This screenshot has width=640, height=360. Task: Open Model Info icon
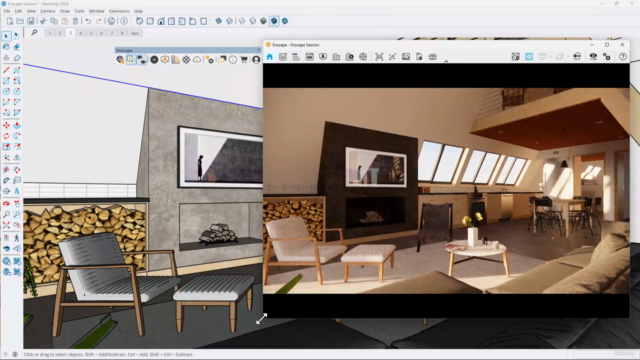click(124, 21)
